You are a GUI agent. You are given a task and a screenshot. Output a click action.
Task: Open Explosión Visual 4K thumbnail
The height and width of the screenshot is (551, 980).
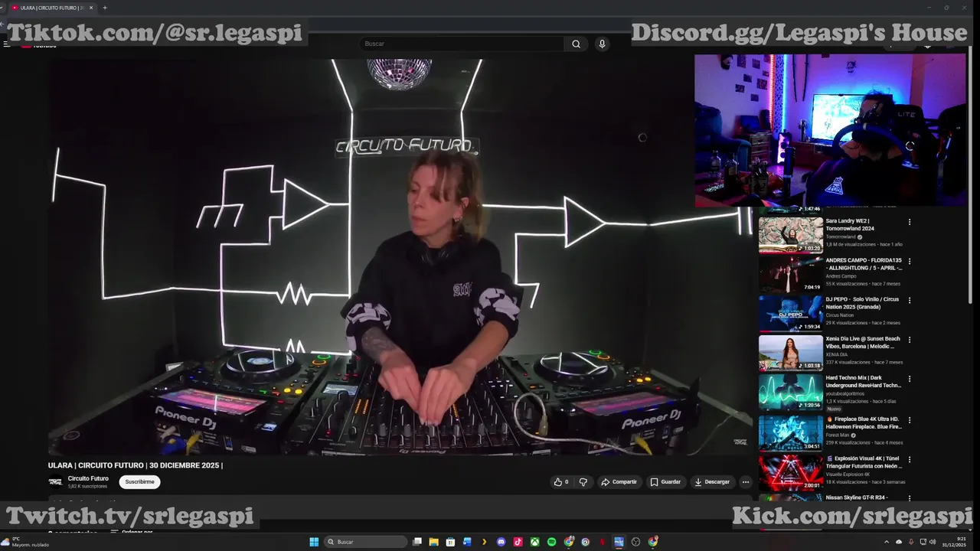[x=791, y=471]
